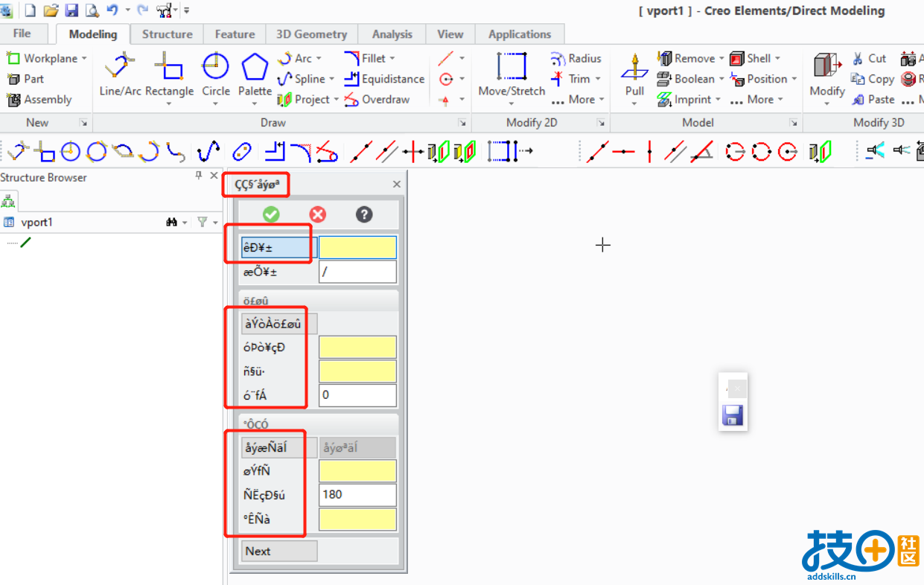Confirm the dialog with the green check
924x585 pixels.
[271, 214]
